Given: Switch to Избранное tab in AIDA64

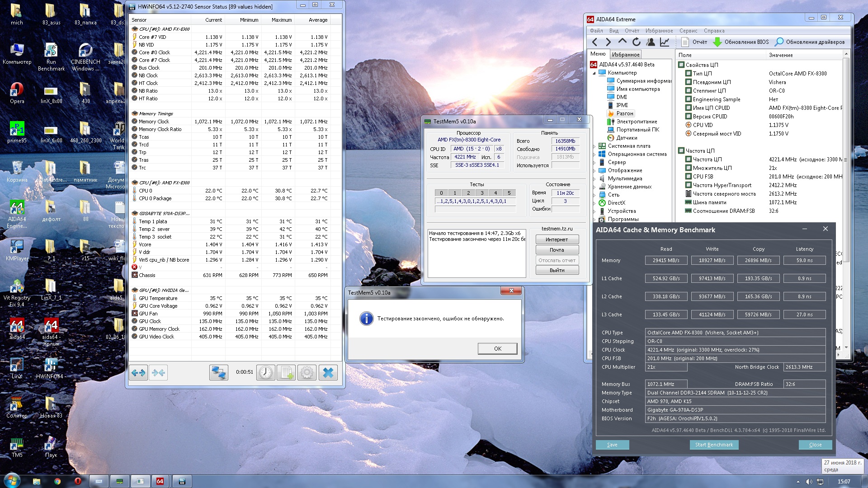Looking at the screenshot, I should tap(626, 55).
